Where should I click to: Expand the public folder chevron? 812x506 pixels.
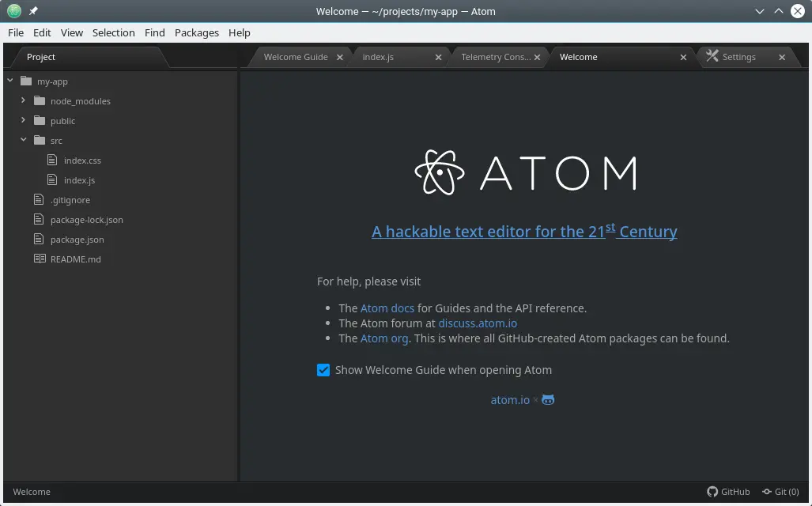23,119
